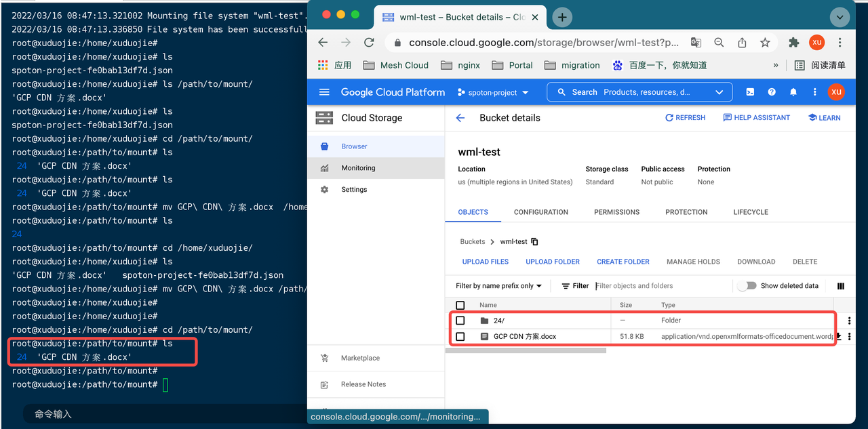868x429 pixels.
Task: Open Chrome profile avatar in toolbar
Action: click(817, 42)
